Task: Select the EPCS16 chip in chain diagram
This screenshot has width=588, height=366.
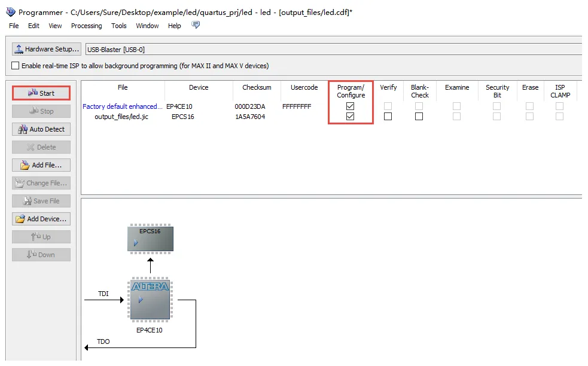Action: 150,239
